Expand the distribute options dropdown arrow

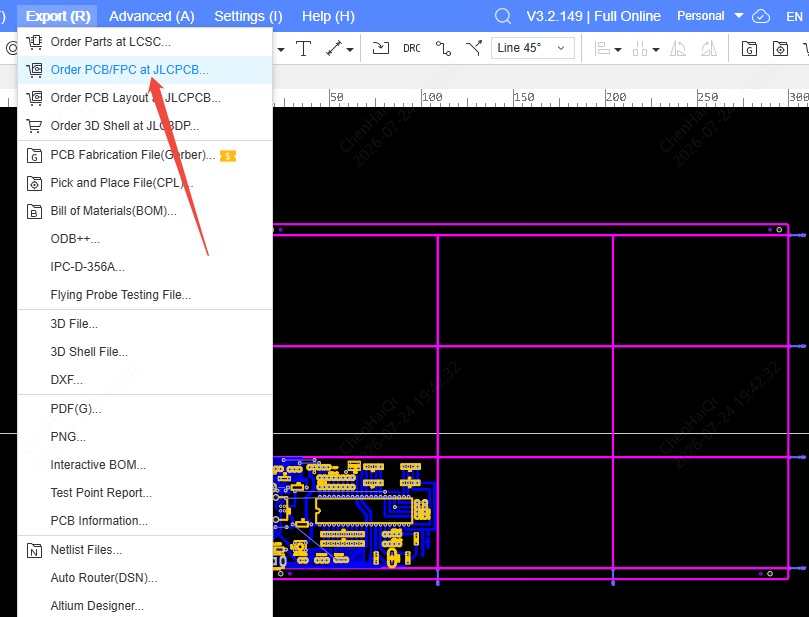[656, 50]
